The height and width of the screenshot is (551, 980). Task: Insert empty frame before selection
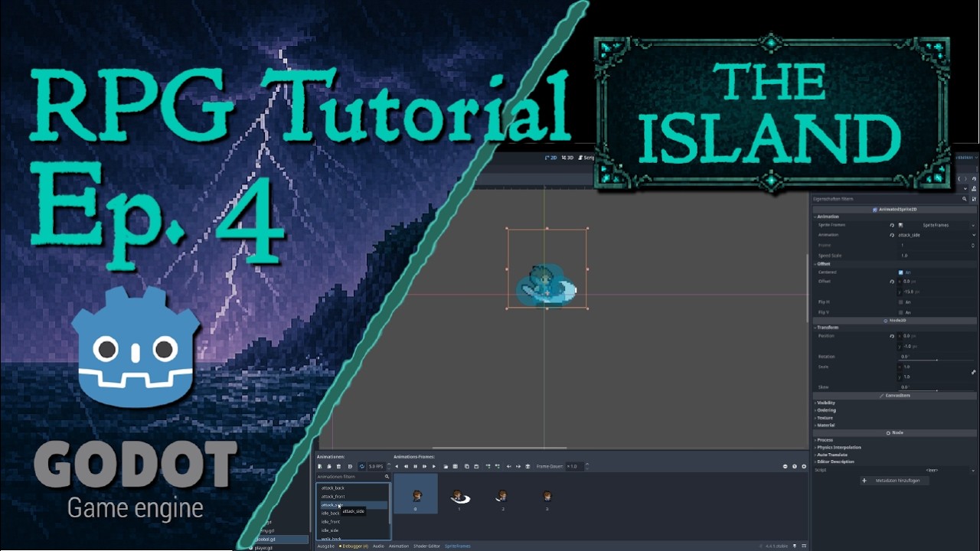pyautogui.click(x=488, y=466)
